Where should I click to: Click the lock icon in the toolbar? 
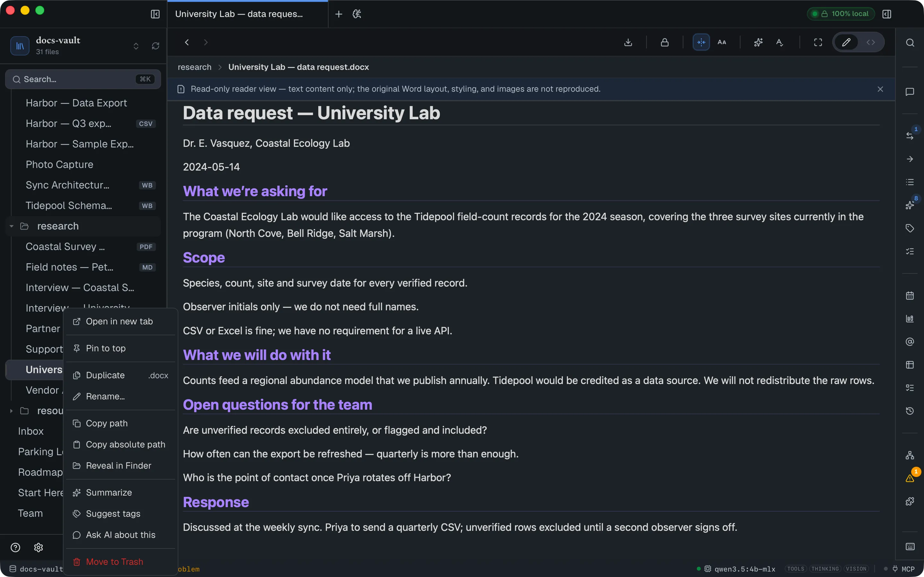tap(665, 42)
